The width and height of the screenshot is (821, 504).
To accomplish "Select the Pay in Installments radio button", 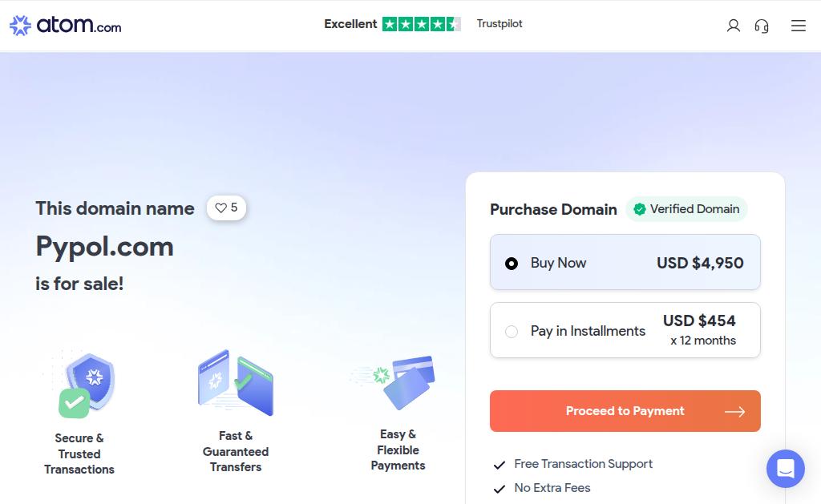I will 512,331.
